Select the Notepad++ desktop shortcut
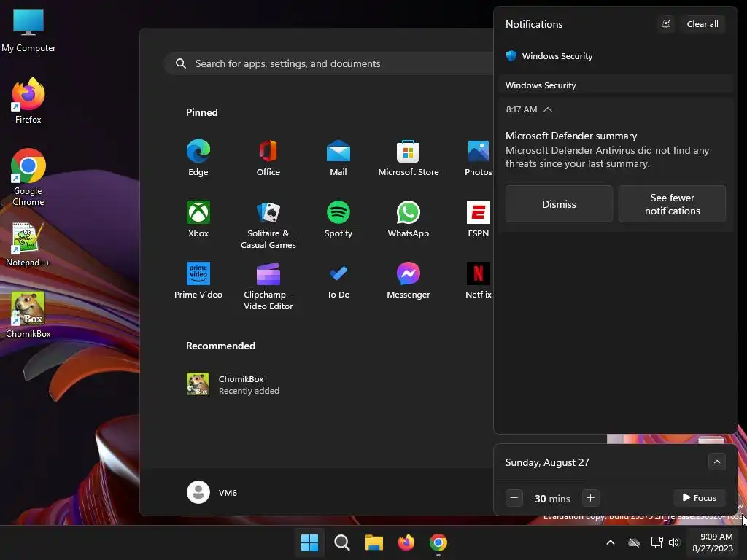Image resolution: width=747 pixels, height=560 pixels. [x=28, y=245]
